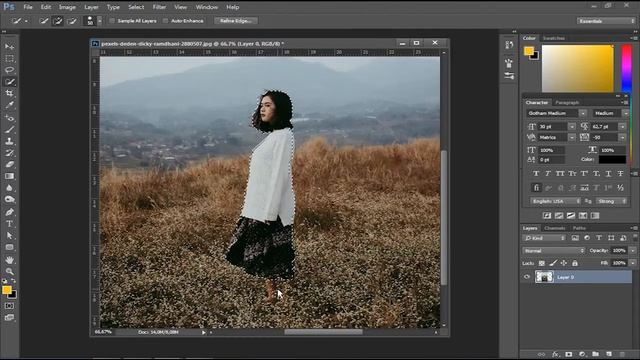Select the Hand tool
The image size is (640, 360).
point(9,260)
